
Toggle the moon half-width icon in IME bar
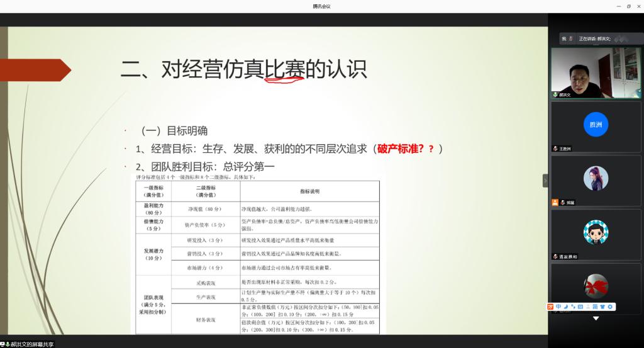(x=566, y=306)
